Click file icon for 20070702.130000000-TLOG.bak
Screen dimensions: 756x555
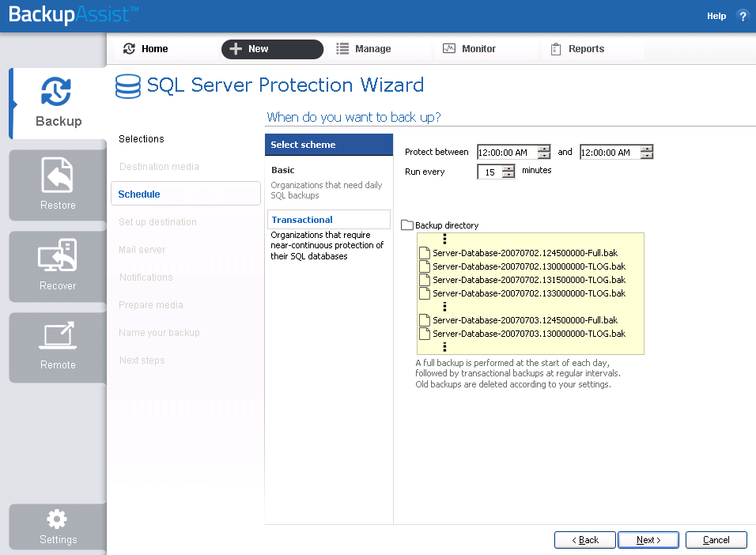coord(425,266)
